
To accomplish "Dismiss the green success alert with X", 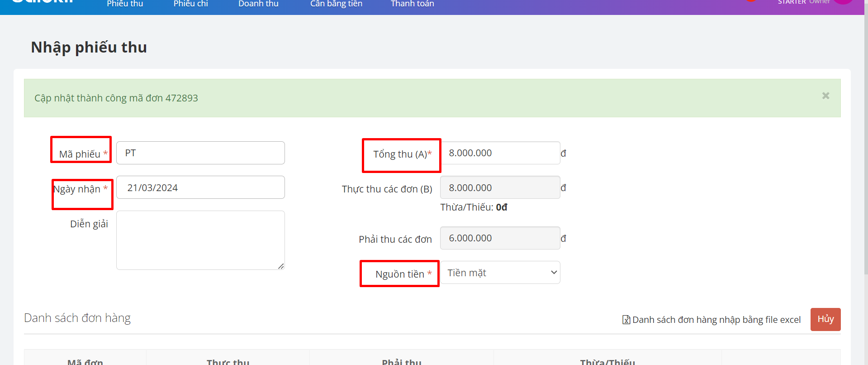I will tap(825, 96).
